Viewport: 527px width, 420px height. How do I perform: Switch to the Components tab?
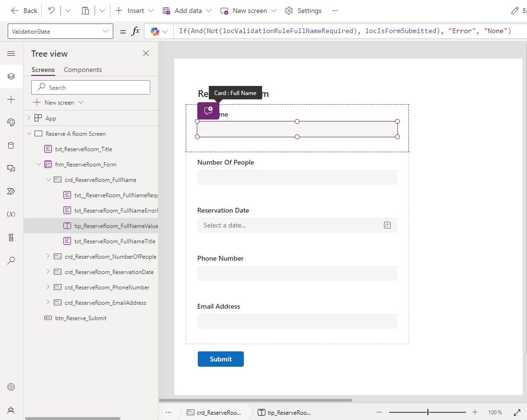click(83, 70)
